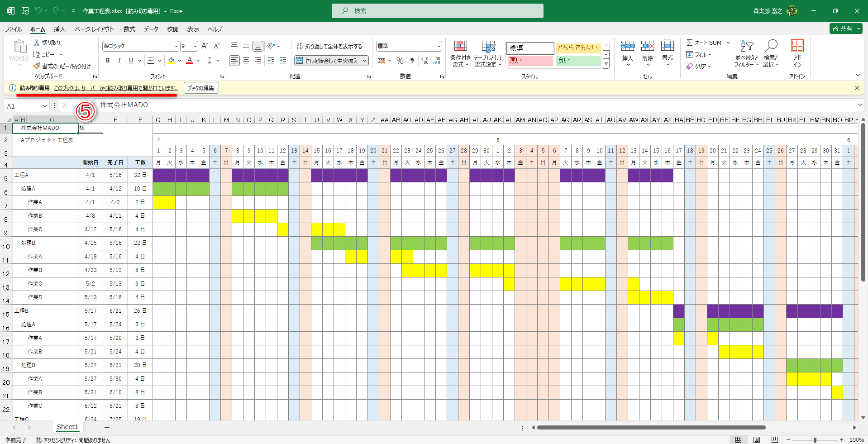868x444 pixels.
Task: Expand the formula bar
Action: (x=859, y=105)
